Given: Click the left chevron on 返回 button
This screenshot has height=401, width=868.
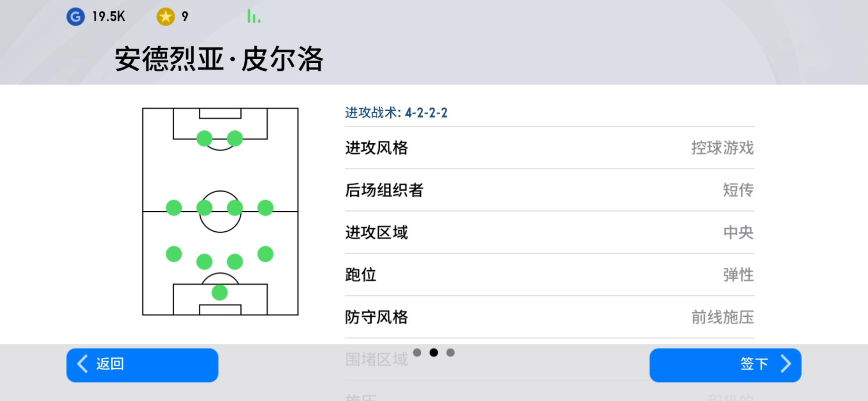Looking at the screenshot, I should (x=82, y=363).
